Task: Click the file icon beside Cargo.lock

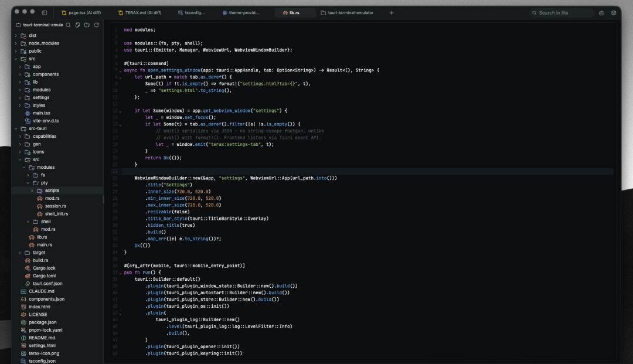Action: (28, 268)
